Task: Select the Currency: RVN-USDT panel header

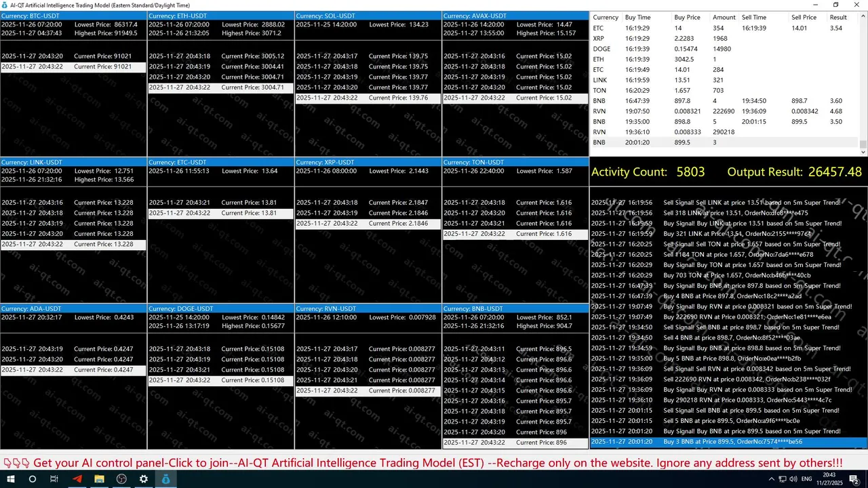Action: (368, 308)
